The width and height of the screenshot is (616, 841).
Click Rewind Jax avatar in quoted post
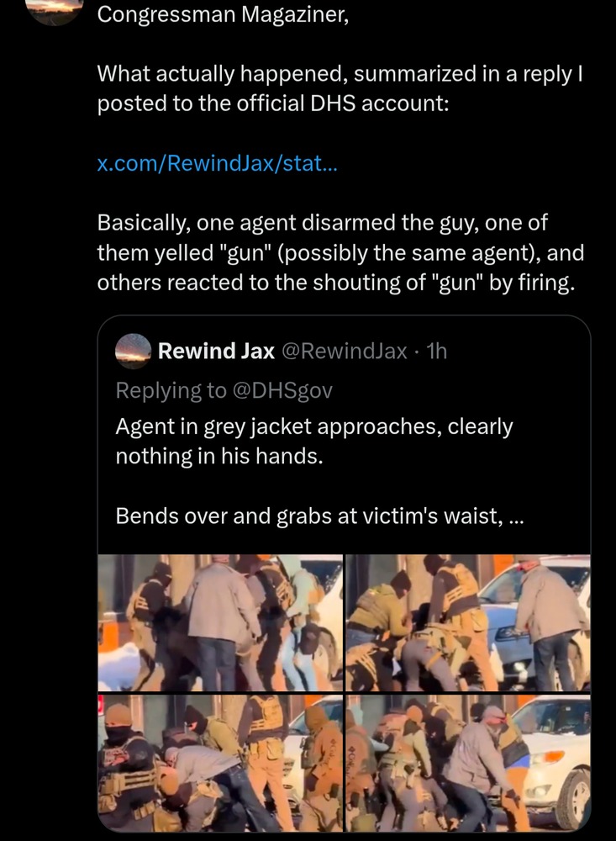point(132,351)
